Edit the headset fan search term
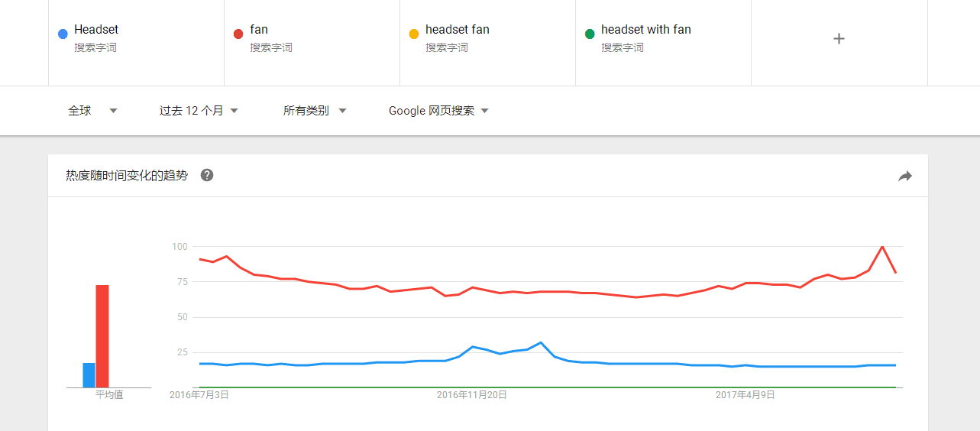 [458, 30]
